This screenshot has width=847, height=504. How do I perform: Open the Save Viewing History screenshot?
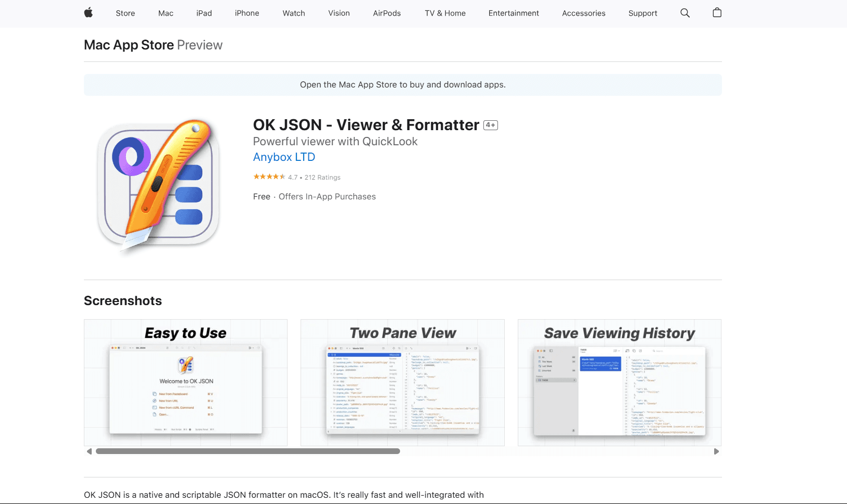pos(619,383)
